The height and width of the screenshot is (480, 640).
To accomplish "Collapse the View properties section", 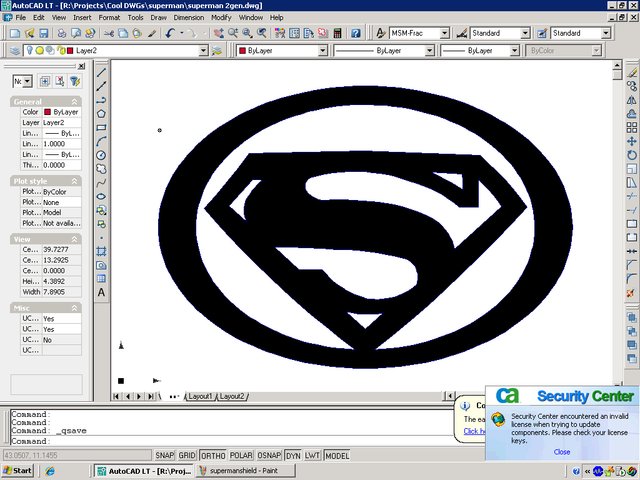I will 74,239.
